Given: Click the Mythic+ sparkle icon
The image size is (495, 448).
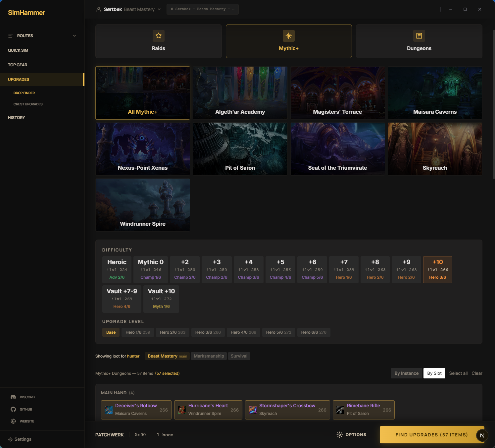Looking at the screenshot, I should (288, 36).
